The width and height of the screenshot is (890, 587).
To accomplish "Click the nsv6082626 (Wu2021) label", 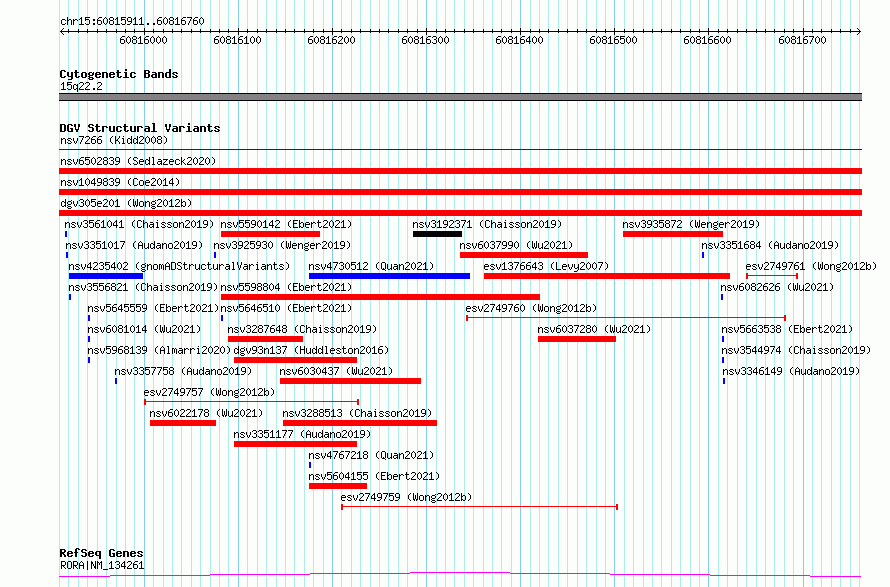I will [x=778, y=287].
